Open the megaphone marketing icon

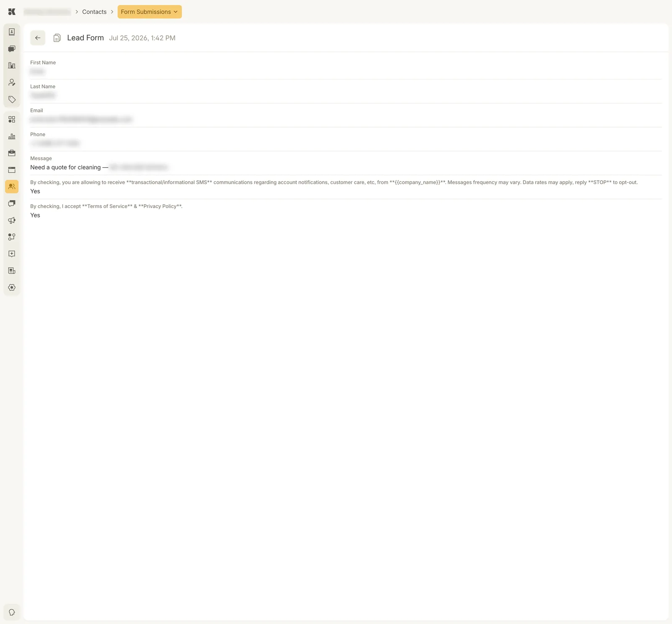coord(12,220)
